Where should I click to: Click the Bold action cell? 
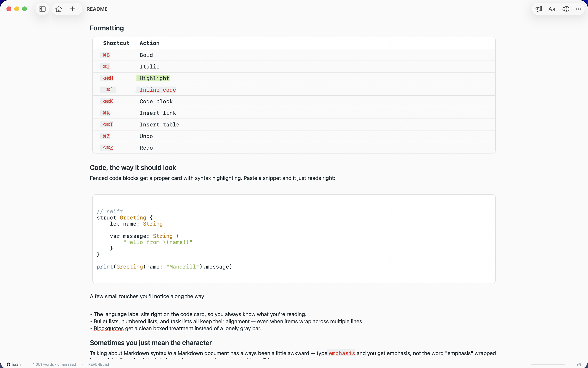pos(146,55)
